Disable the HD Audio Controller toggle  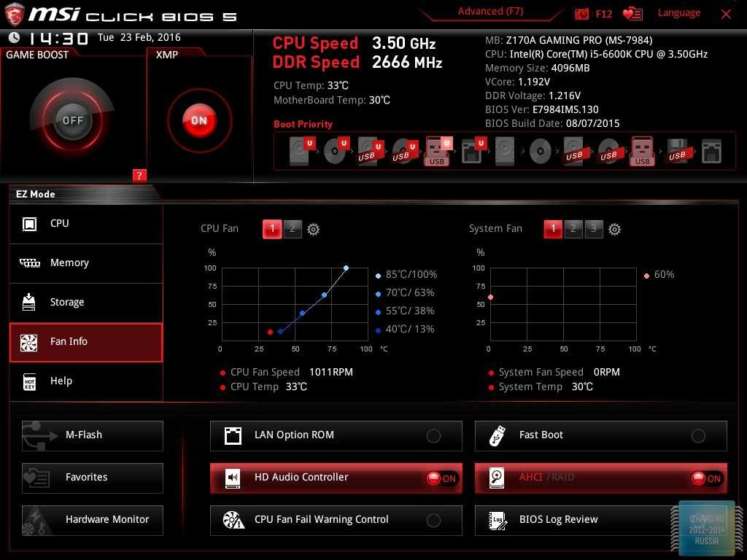coord(441,478)
